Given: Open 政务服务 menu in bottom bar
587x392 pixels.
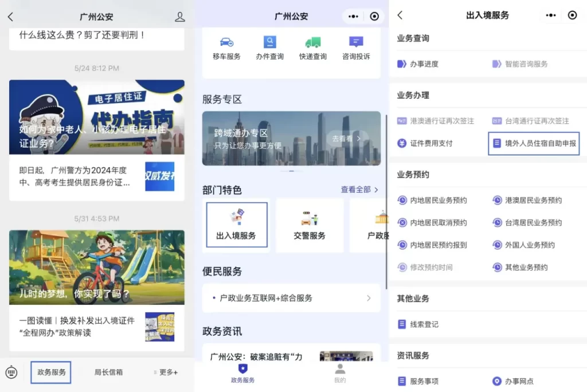Looking at the screenshot, I should 52,372.
